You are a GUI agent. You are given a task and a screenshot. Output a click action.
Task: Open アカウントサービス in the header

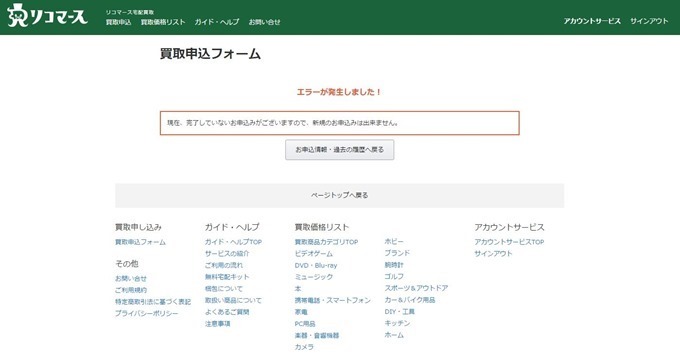pos(592,21)
